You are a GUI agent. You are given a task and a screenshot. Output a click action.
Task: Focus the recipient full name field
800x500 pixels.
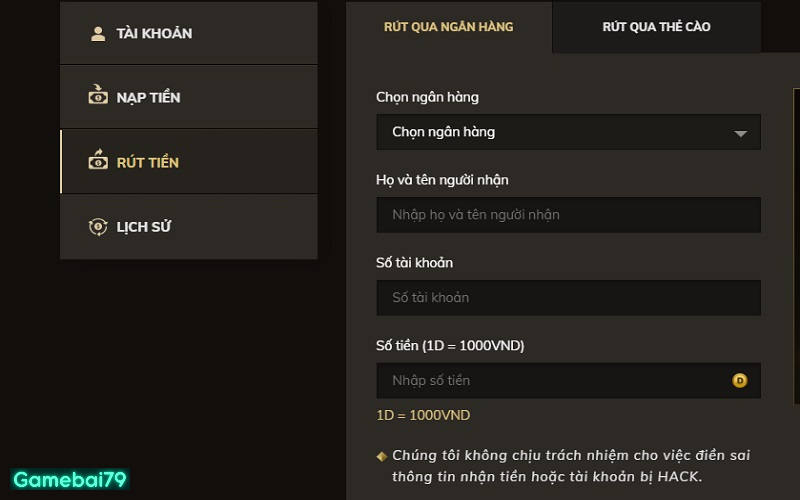(568, 215)
